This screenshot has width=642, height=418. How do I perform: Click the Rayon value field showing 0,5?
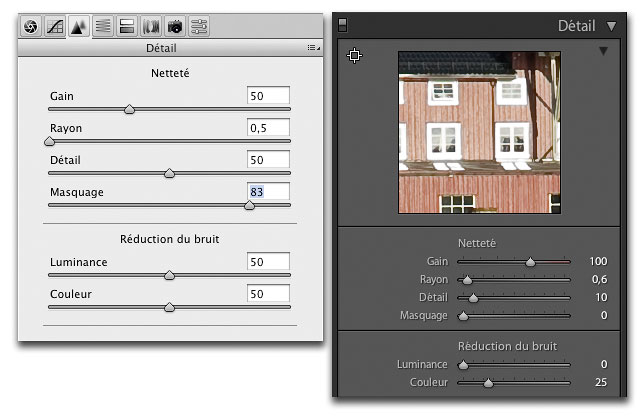click(x=268, y=128)
